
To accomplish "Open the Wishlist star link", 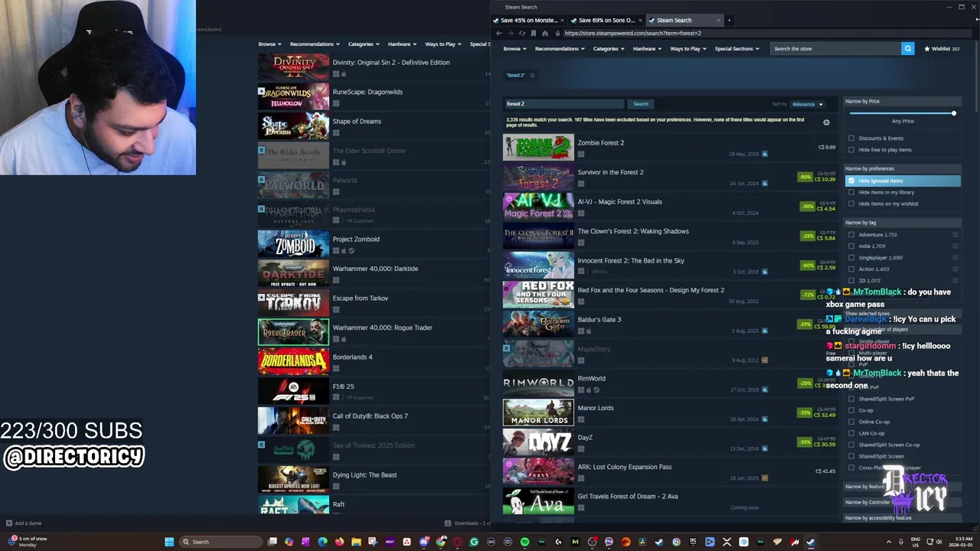I will coord(942,48).
